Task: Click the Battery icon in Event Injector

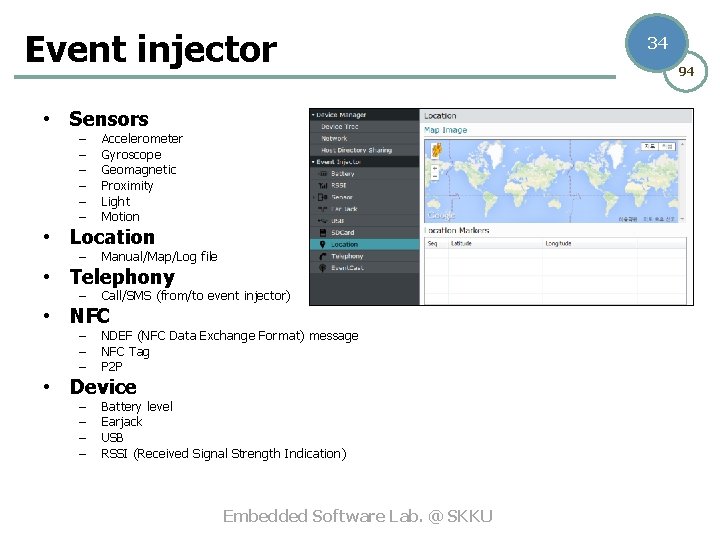Action: pos(323,174)
